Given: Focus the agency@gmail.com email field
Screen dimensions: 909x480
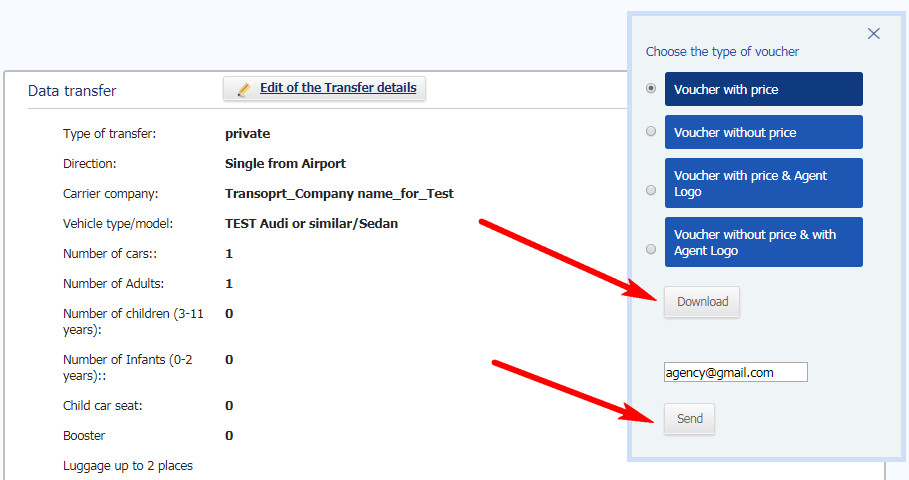Looking at the screenshot, I should 736,372.
